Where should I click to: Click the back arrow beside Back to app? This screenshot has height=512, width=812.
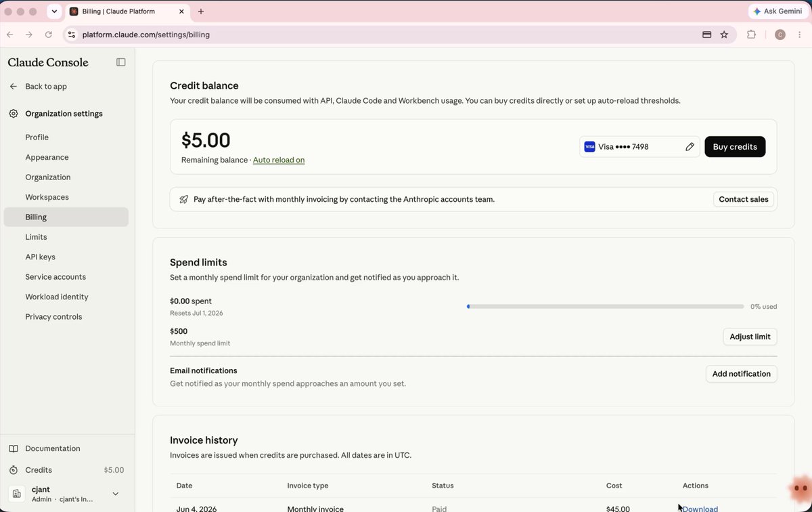(x=14, y=87)
